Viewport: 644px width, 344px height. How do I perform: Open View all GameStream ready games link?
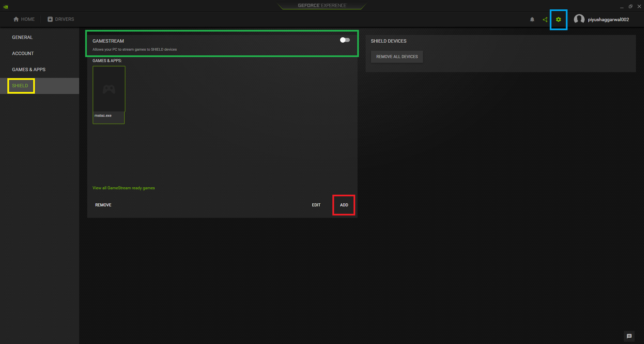click(124, 188)
